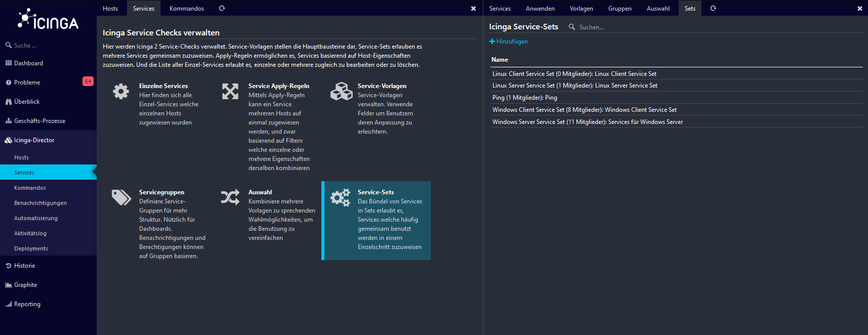Viewport: 868px width, 335px height.
Task: Open Auswahl shuffle icon
Action: (x=230, y=197)
